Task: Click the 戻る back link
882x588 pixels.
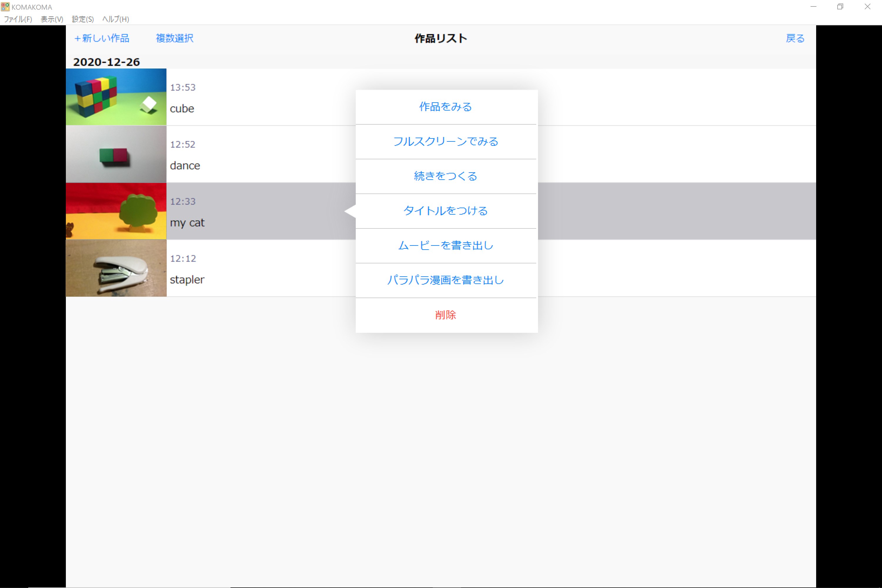Action: tap(795, 38)
